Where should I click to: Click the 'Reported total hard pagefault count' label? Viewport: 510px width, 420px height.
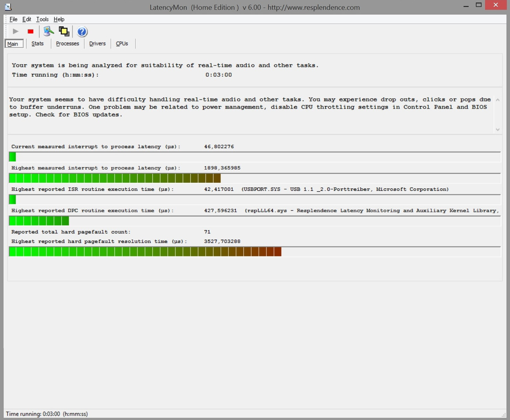coord(71,232)
